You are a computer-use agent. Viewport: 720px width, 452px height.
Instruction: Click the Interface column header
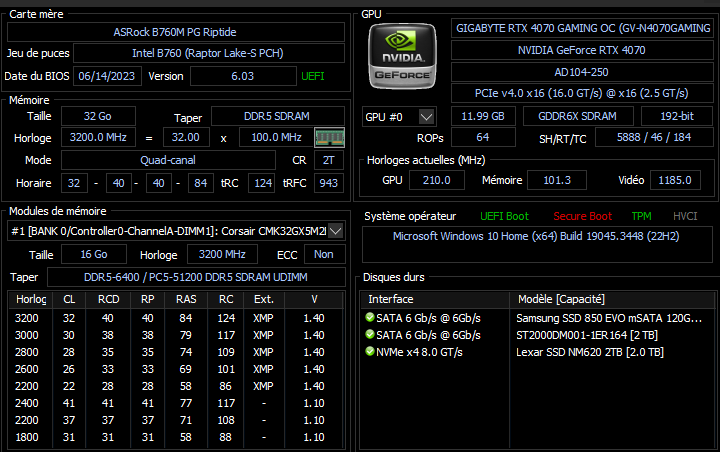pos(435,299)
